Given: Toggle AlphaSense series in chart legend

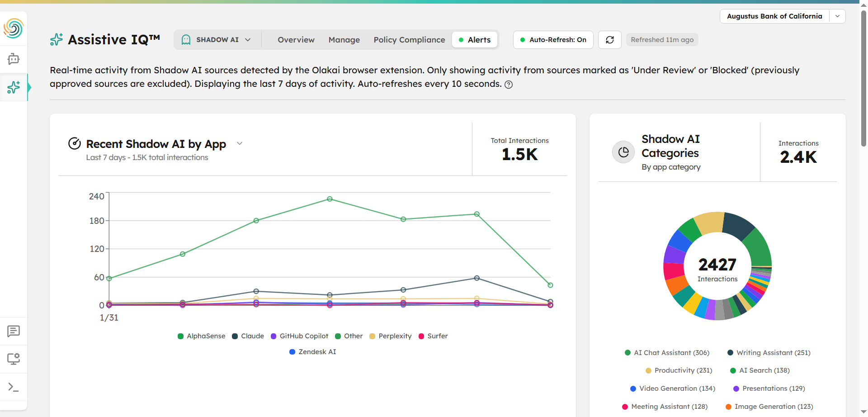Looking at the screenshot, I should (x=201, y=336).
